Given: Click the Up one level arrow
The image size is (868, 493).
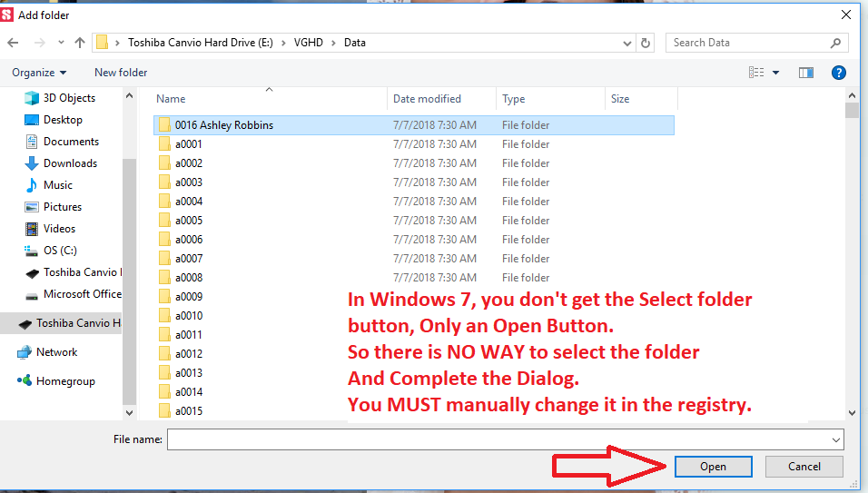Looking at the screenshot, I should coord(80,43).
